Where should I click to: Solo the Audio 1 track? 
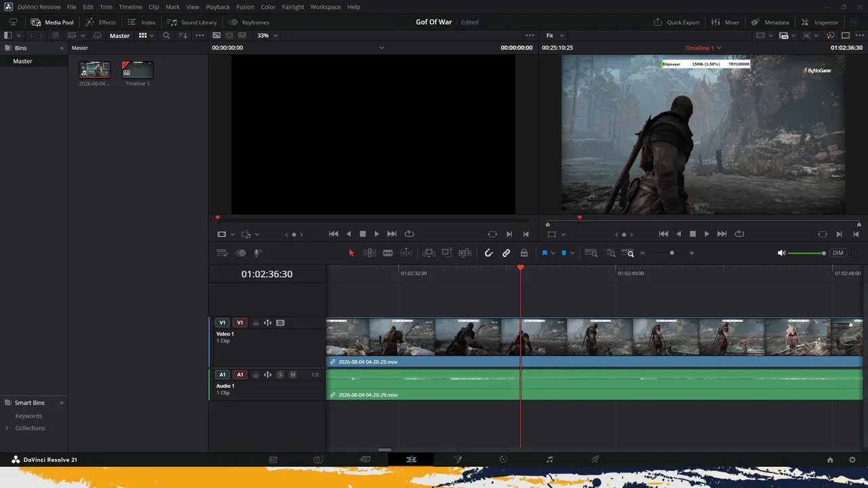[x=280, y=374]
